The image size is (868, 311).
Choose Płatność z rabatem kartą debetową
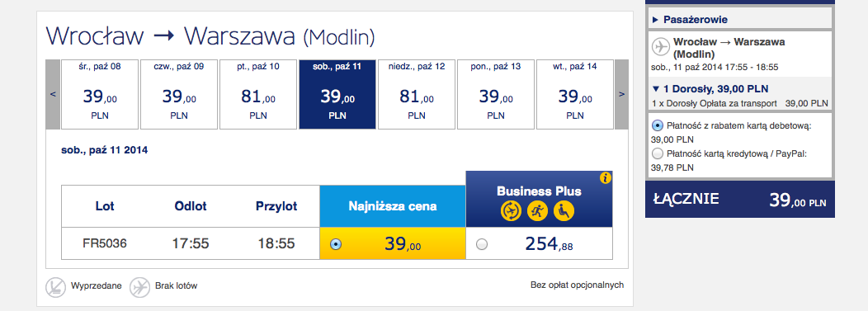pos(658,125)
